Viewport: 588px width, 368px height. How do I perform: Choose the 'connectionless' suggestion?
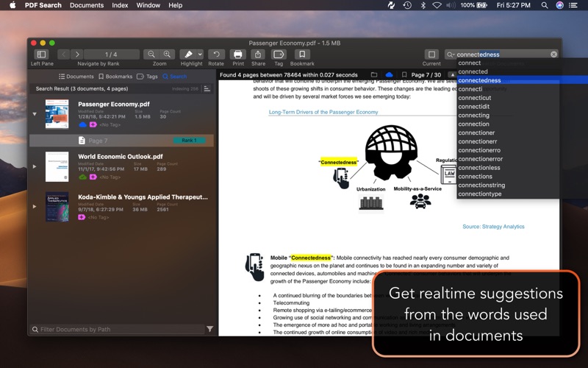click(479, 167)
